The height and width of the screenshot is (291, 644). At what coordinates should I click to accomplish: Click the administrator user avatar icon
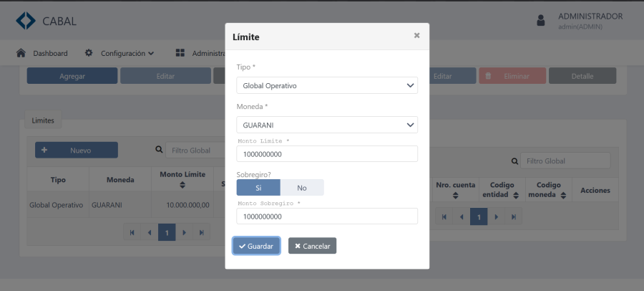[x=540, y=21]
